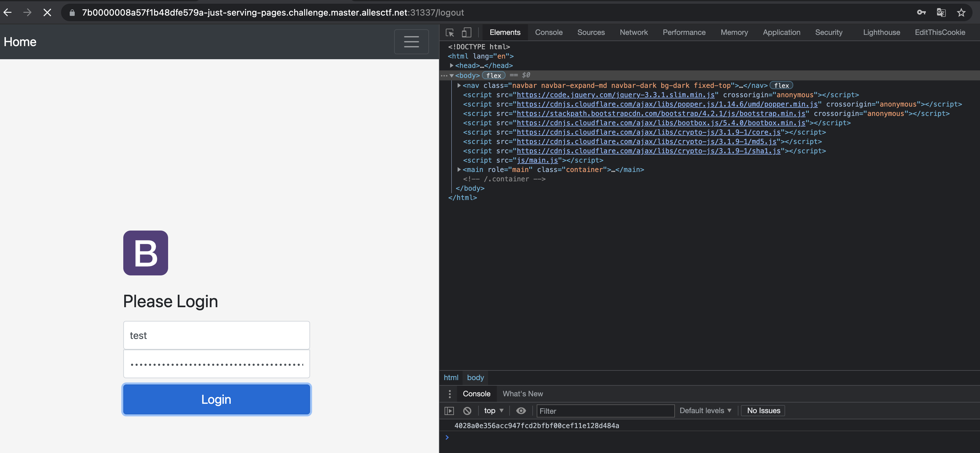Expand the nav navbar element
Viewport: 980px width, 453px height.
[x=459, y=85]
